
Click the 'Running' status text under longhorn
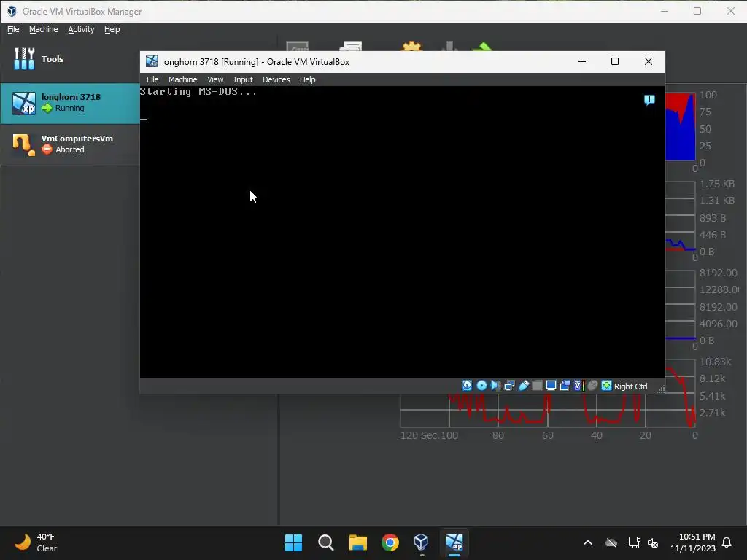tap(69, 108)
